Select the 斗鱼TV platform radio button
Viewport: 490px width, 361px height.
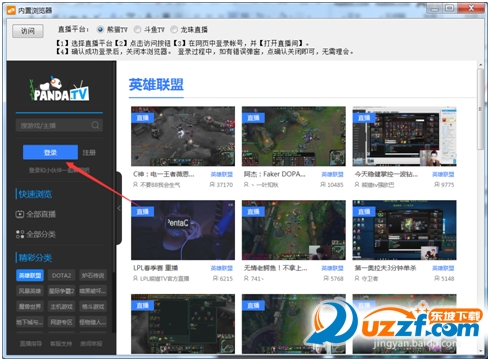click(137, 29)
